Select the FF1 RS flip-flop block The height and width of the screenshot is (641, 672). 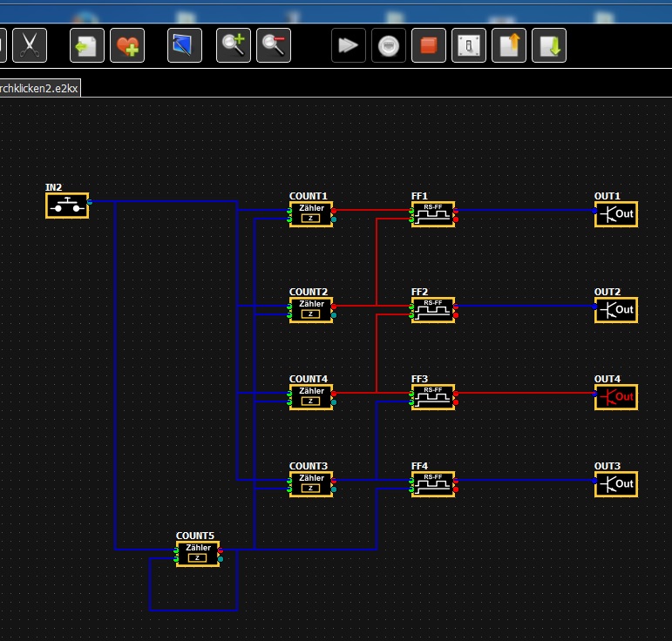pyautogui.click(x=433, y=214)
